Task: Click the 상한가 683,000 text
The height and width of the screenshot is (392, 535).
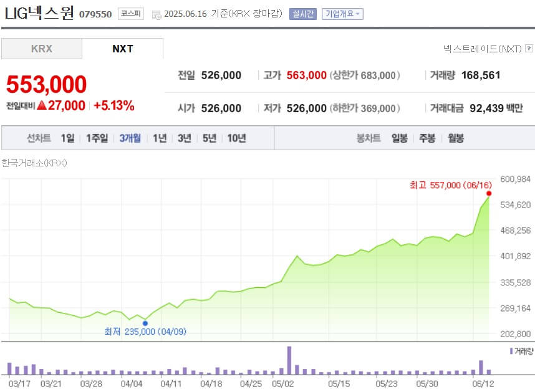Action: [x=364, y=75]
